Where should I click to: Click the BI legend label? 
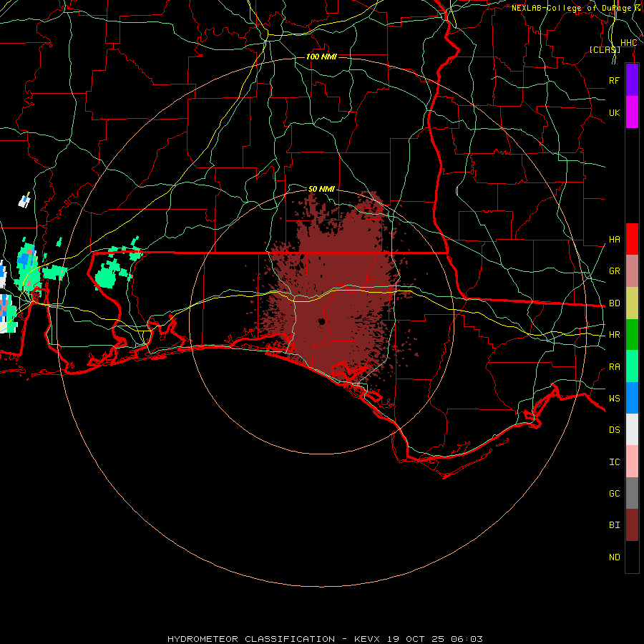tap(614, 525)
